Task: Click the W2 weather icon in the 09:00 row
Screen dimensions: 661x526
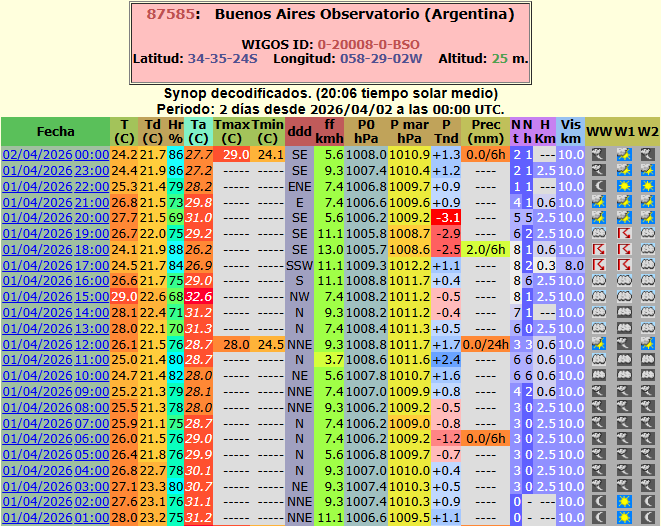Action: [648, 392]
